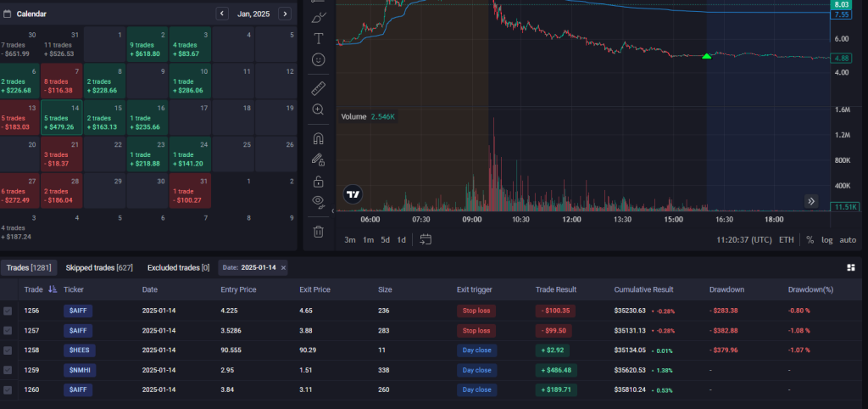Screen dimensions: 868x409
Task: Set chart range to 1d
Action: 401,240
